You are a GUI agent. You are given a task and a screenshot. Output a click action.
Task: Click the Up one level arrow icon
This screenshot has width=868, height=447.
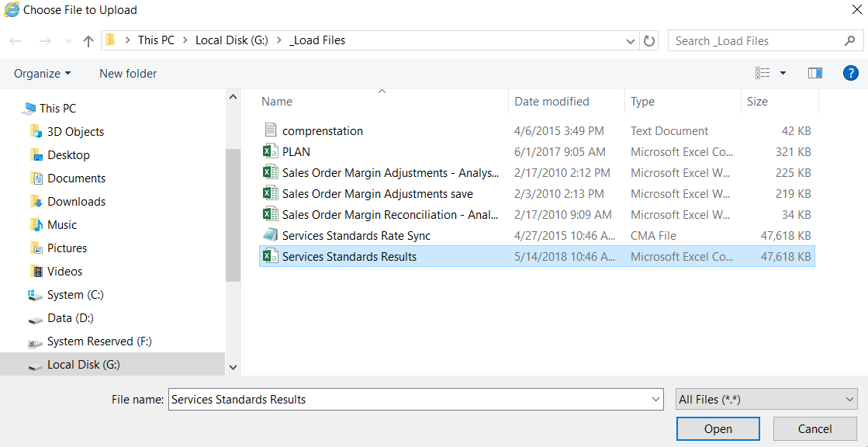[x=88, y=41]
